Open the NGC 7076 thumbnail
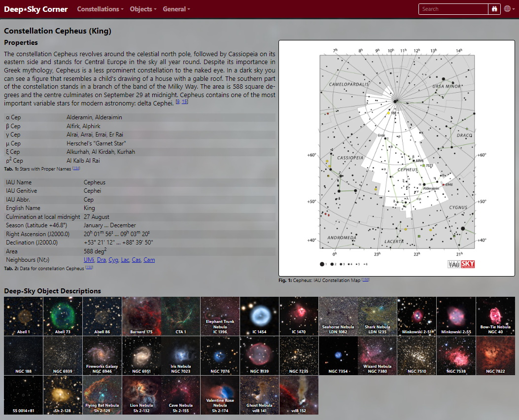The image size is (519, 420). point(220,355)
